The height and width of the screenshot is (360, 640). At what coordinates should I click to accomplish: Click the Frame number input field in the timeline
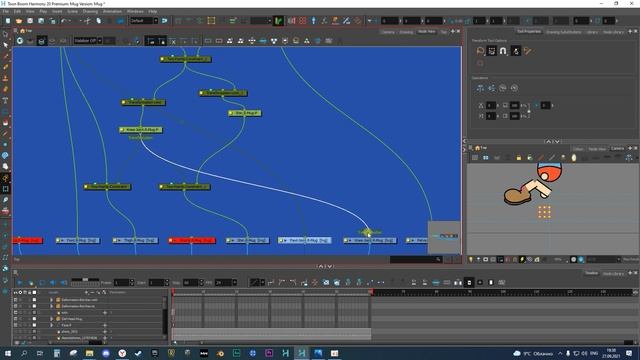(121, 282)
